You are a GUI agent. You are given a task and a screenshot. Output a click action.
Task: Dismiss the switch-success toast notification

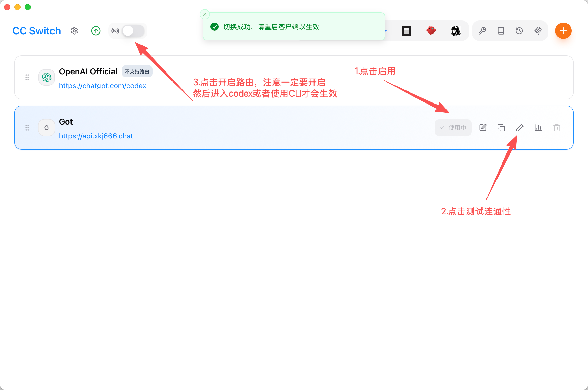(205, 14)
